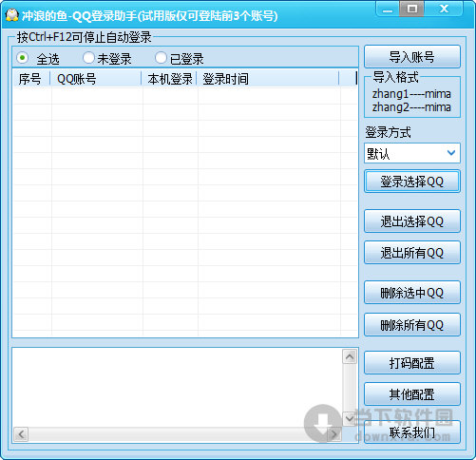
Task: Click the log scroll up arrow
Action: [x=350, y=357]
